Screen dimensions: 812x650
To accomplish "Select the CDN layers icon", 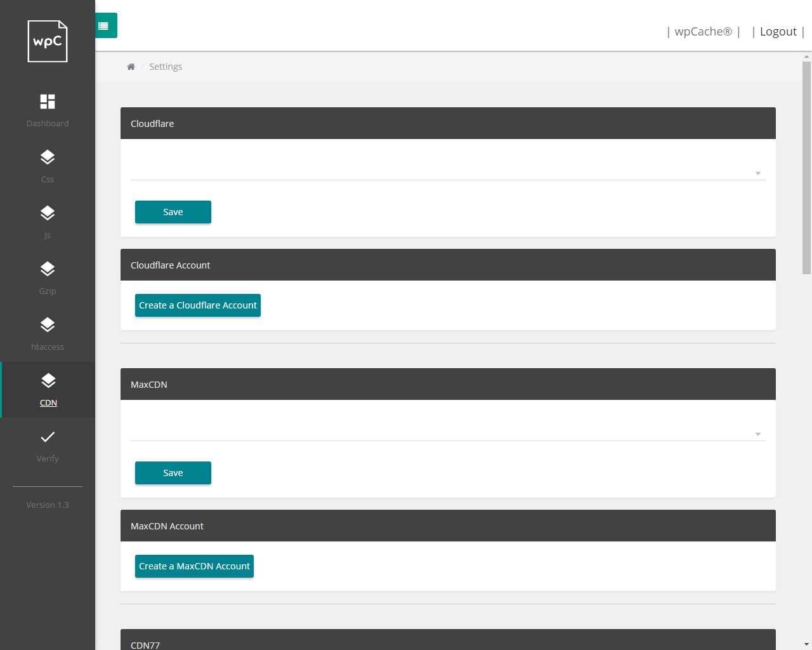I will click(x=48, y=381).
